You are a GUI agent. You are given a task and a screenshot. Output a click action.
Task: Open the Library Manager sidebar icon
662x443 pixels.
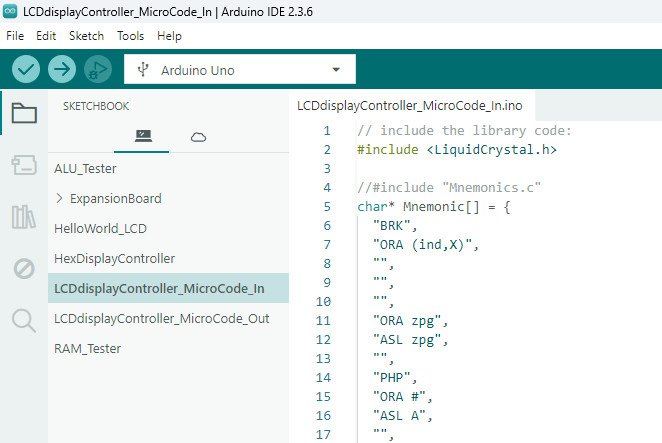24,217
